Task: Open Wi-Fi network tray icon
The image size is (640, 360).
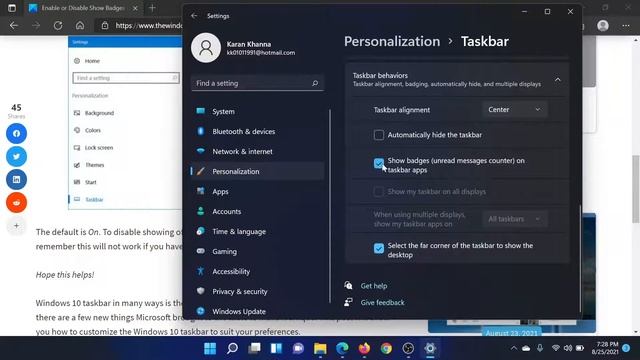Action: (556, 348)
